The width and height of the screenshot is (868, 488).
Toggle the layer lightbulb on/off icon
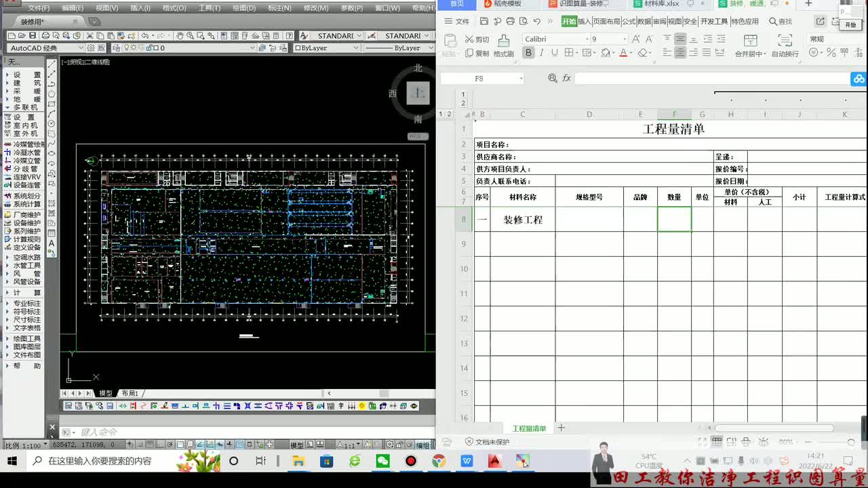pos(127,48)
